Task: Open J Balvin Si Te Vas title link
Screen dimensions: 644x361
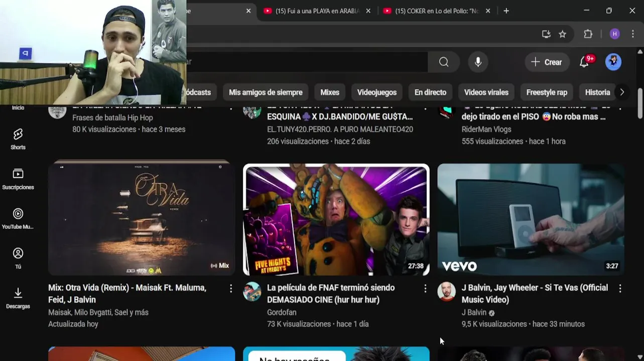Action: [x=535, y=294]
